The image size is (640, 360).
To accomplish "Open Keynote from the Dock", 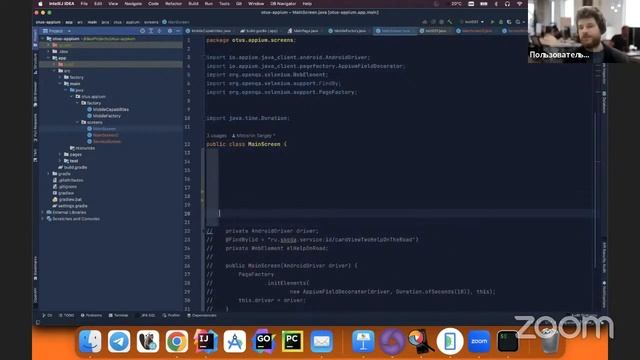I will pos(363,341).
